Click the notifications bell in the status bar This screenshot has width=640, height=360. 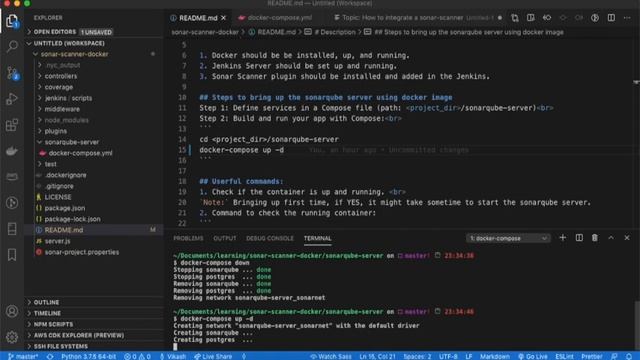(x=629, y=356)
